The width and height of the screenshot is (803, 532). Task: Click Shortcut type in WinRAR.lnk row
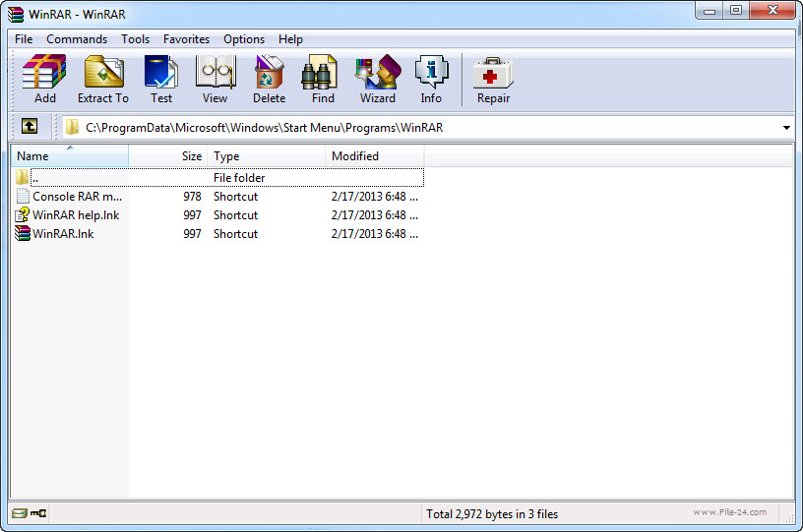pos(235,234)
